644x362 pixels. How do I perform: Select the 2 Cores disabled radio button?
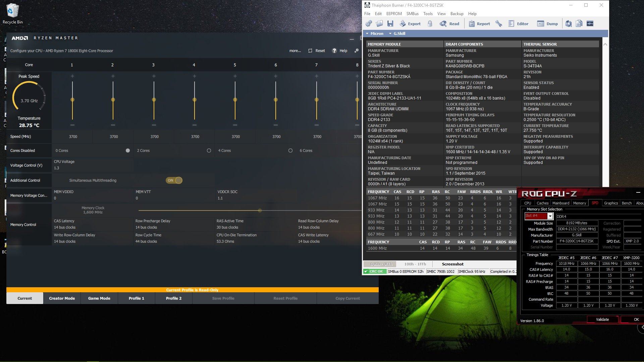point(209,150)
